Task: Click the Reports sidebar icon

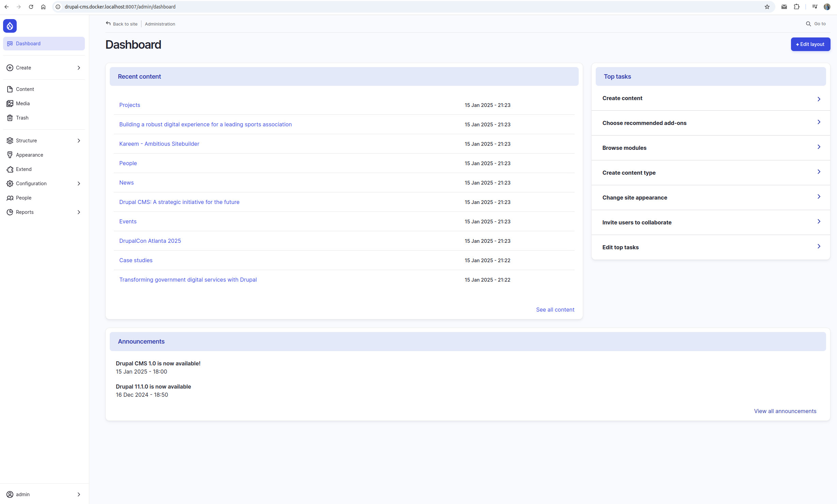Action: tap(10, 211)
